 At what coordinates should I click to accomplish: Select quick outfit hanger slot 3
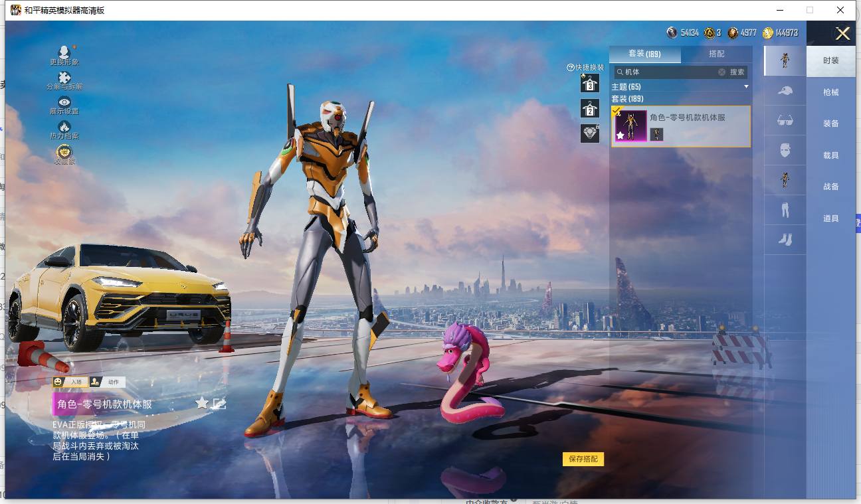click(x=589, y=83)
